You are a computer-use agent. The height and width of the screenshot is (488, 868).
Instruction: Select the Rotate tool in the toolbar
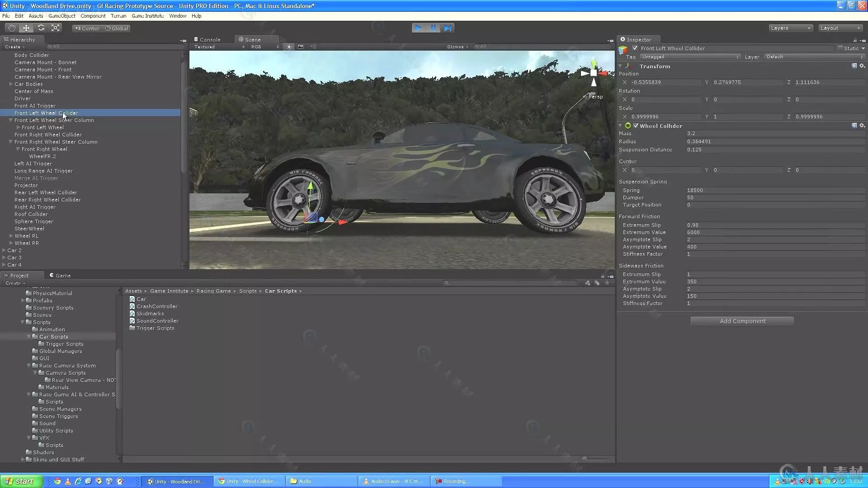[x=41, y=28]
